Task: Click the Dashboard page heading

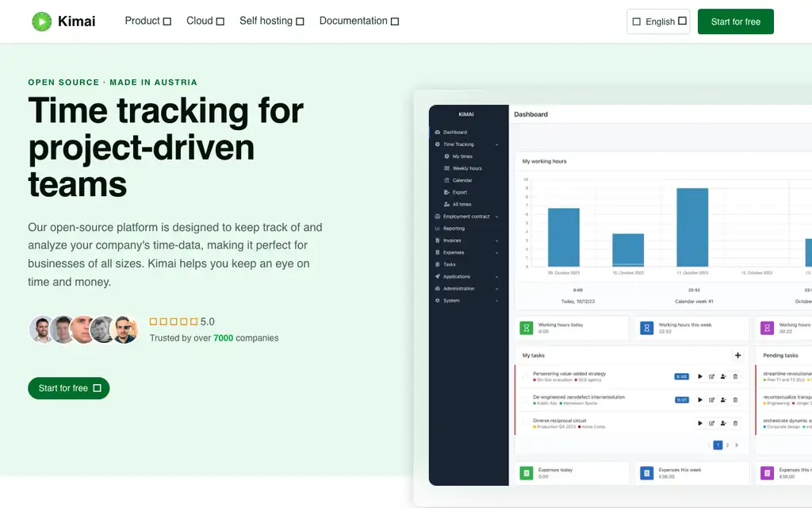Action: pos(530,114)
